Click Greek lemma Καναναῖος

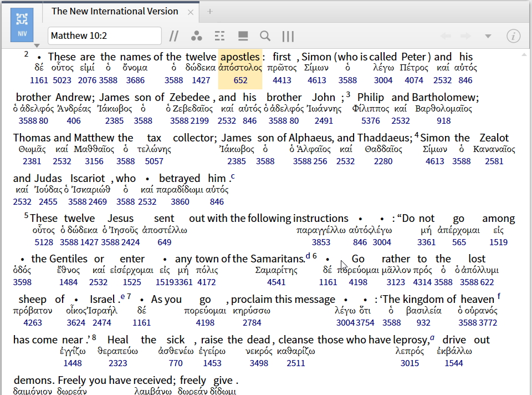tap(494, 149)
